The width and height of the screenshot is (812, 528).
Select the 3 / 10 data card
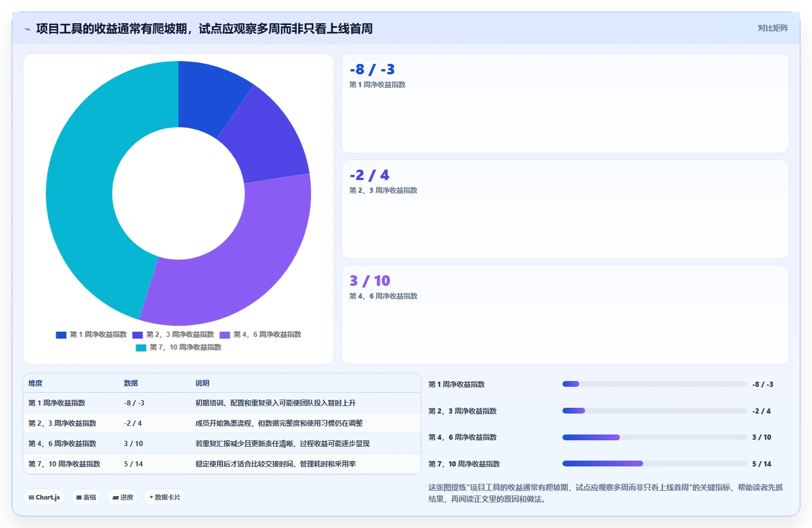point(565,315)
